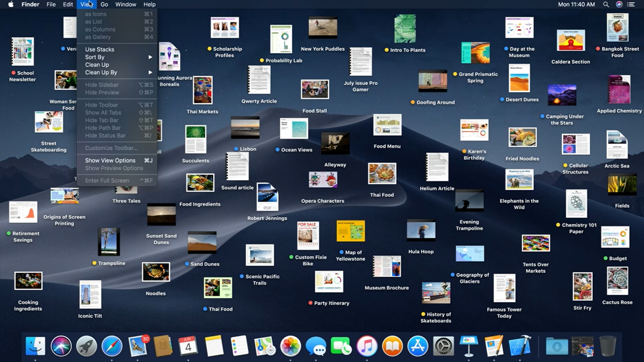Select Grand Prismatic Spring image
This screenshot has width=644, height=362.
475,53
